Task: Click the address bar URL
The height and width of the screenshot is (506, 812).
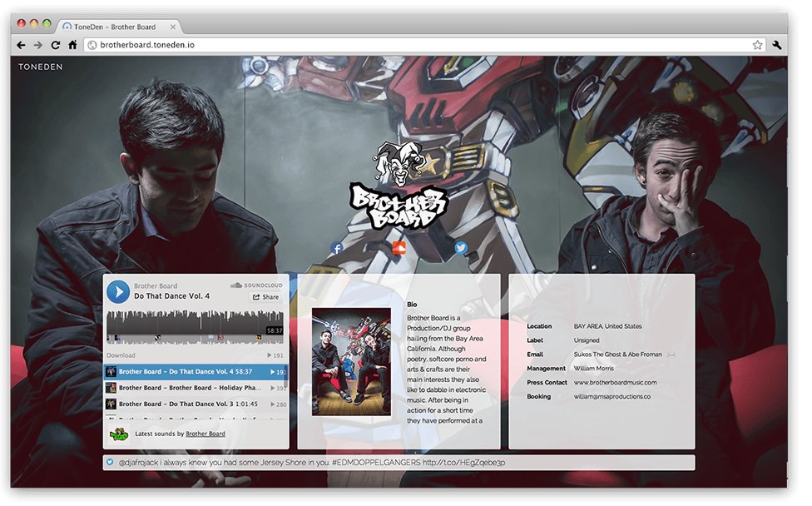Action: 147,45
